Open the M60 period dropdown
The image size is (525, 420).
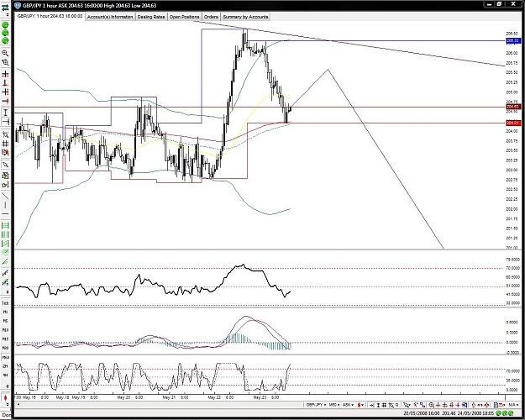point(334,405)
